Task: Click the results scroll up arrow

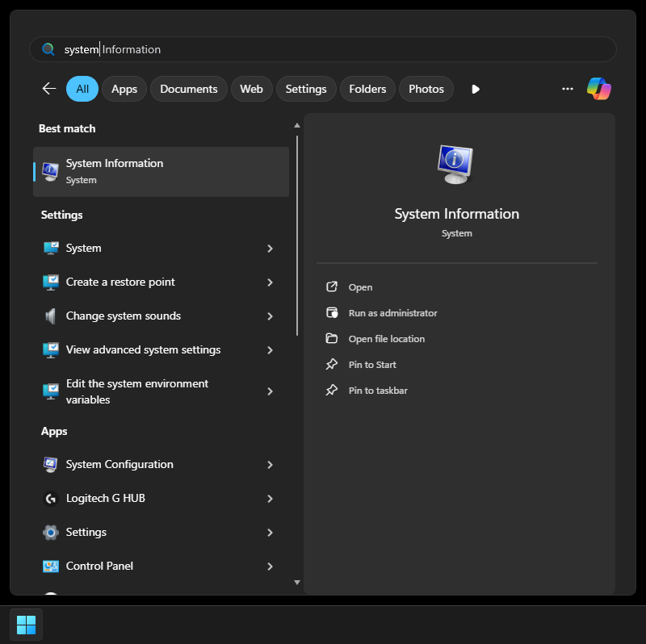Action: point(296,125)
